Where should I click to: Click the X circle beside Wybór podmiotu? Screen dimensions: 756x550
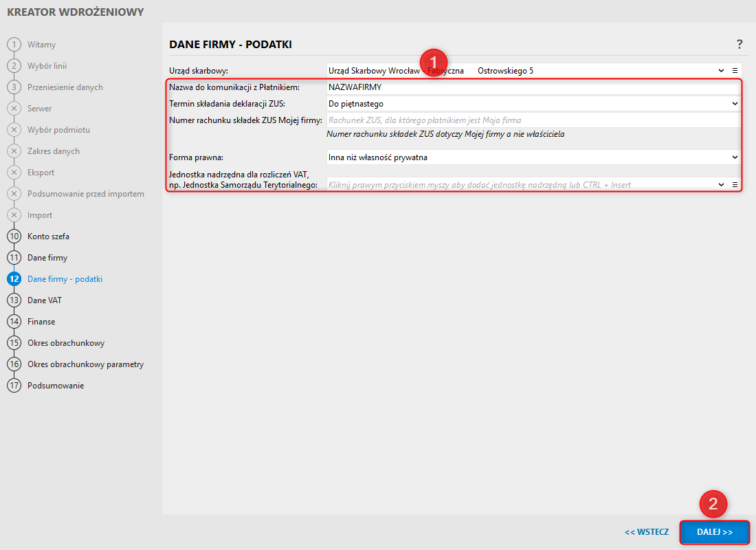click(14, 130)
